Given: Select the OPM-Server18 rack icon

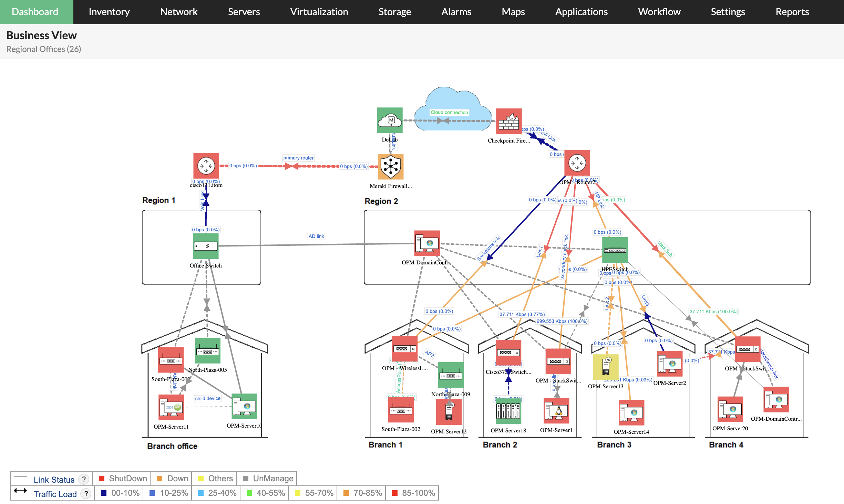Looking at the screenshot, I should pos(508,411).
